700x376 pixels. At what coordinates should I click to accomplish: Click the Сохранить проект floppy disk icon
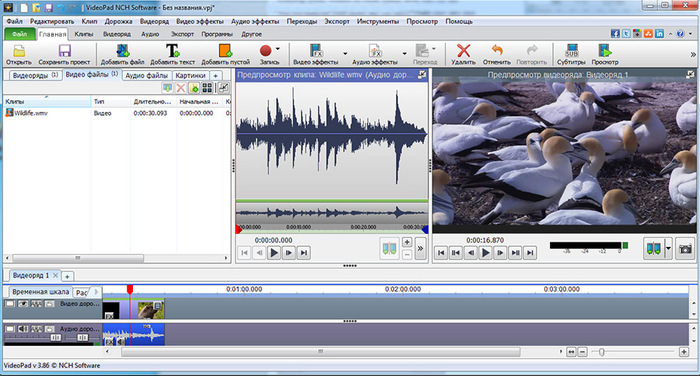(65, 51)
